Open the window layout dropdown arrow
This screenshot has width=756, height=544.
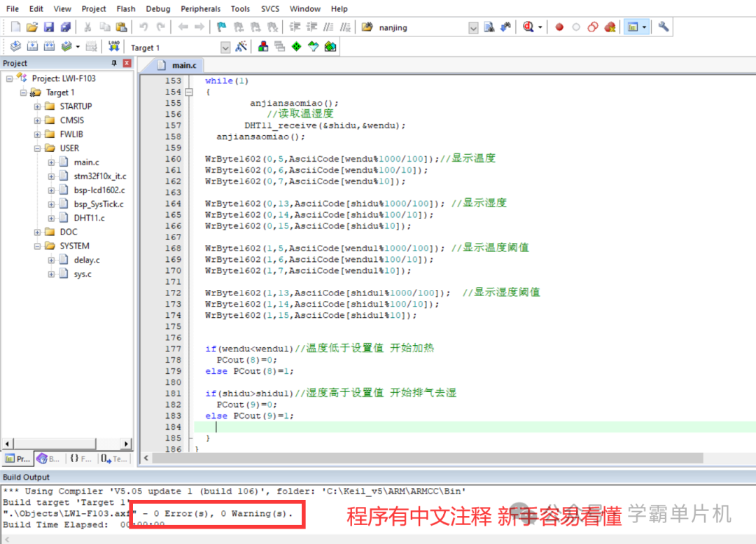click(644, 27)
